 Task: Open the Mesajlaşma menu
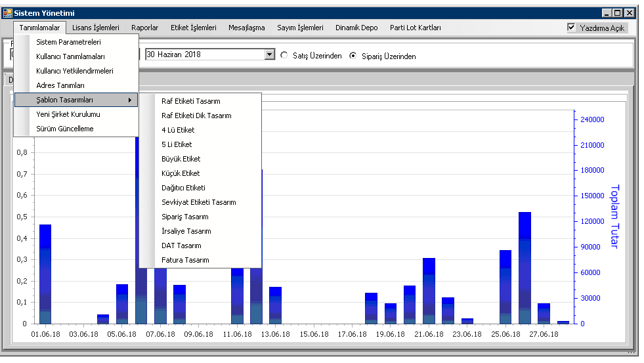246,28
